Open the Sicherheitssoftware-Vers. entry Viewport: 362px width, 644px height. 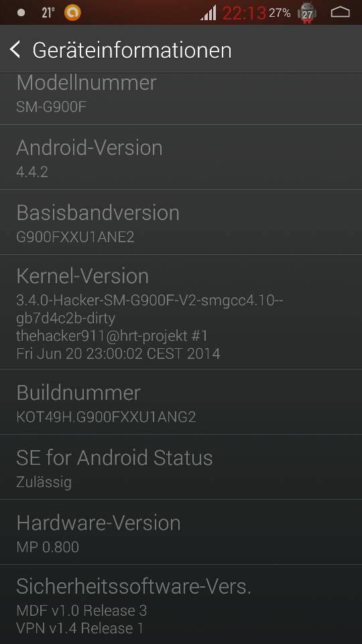(181, 604)
